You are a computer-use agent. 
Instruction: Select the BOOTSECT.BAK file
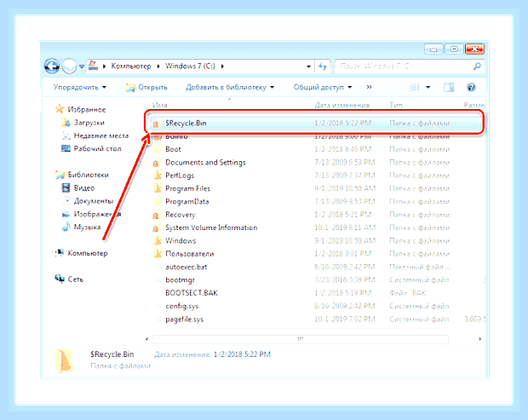pos(192,293)
